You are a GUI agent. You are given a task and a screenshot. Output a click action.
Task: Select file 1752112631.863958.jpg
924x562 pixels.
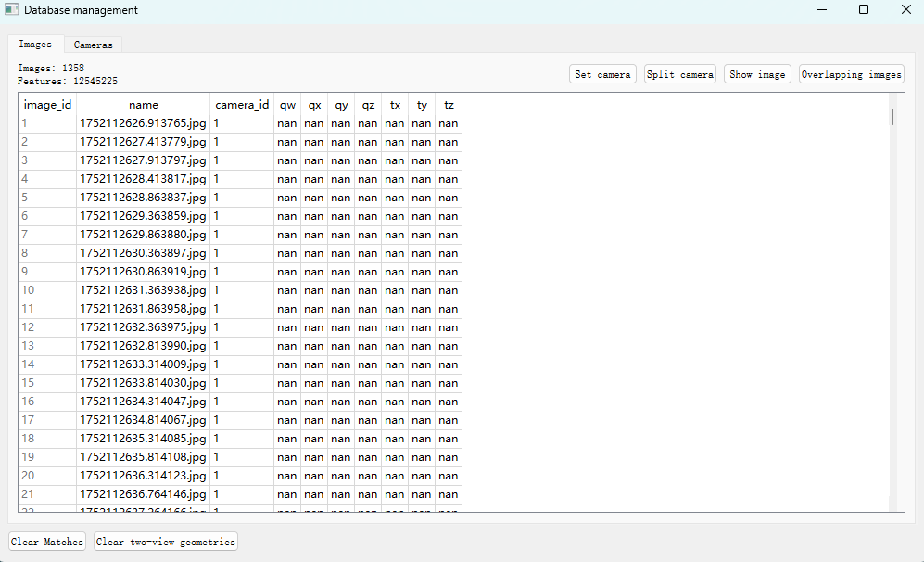[x=144, y=309]
